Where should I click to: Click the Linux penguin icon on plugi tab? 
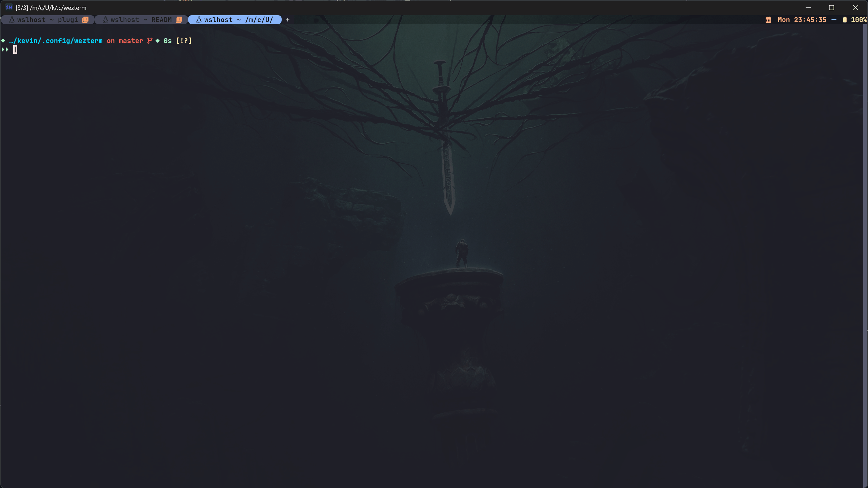[12, 20]
